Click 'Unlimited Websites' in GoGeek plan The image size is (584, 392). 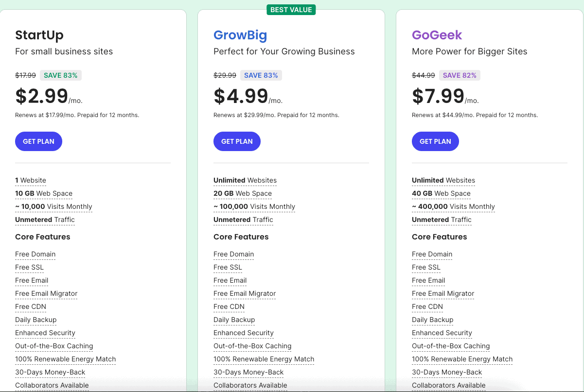point(443,180)
